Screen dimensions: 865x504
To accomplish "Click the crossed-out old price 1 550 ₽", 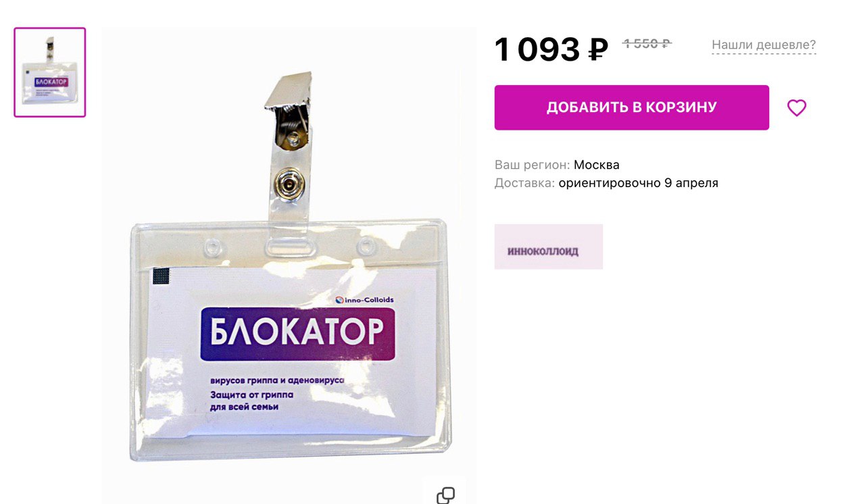I will [x=647, y=44].
